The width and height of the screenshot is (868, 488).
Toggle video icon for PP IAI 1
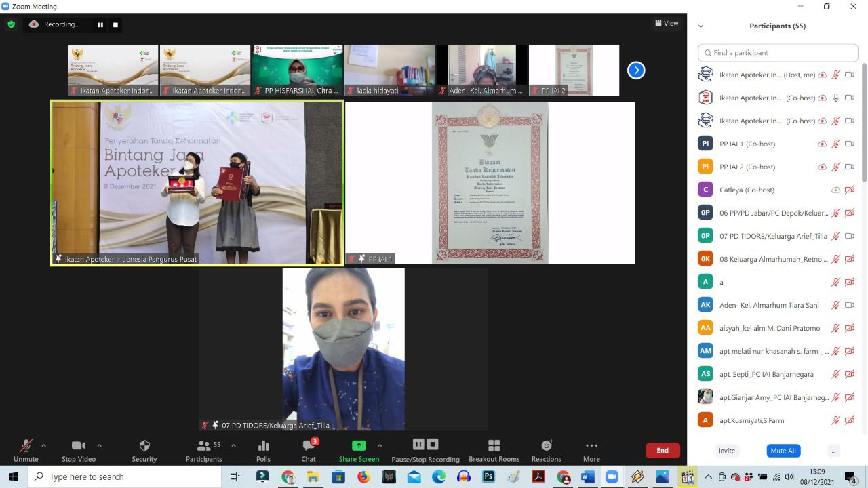click(x=849, y=144)
